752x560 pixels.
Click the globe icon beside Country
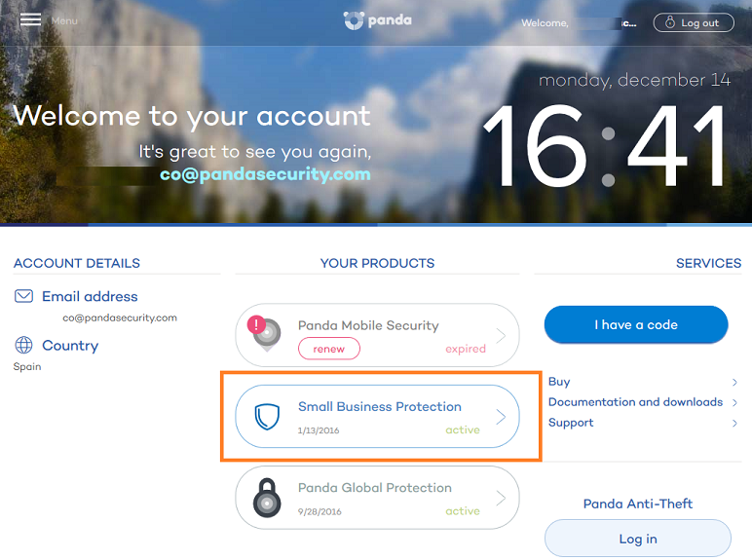click(x=23, y=345)
